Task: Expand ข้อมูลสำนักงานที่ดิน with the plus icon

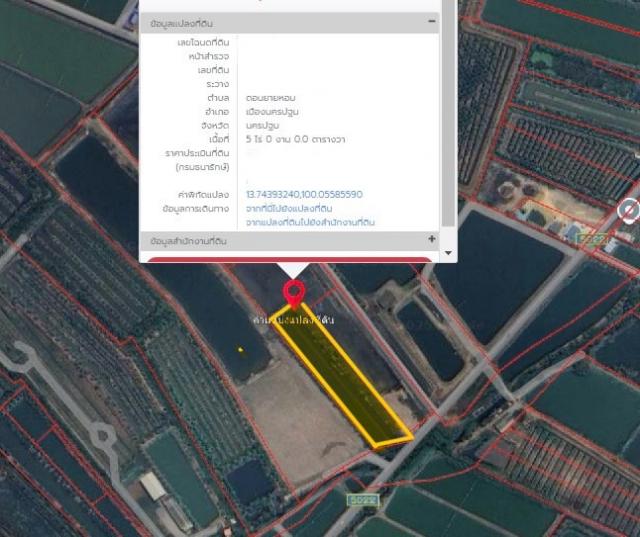Action: click(431, 240)
